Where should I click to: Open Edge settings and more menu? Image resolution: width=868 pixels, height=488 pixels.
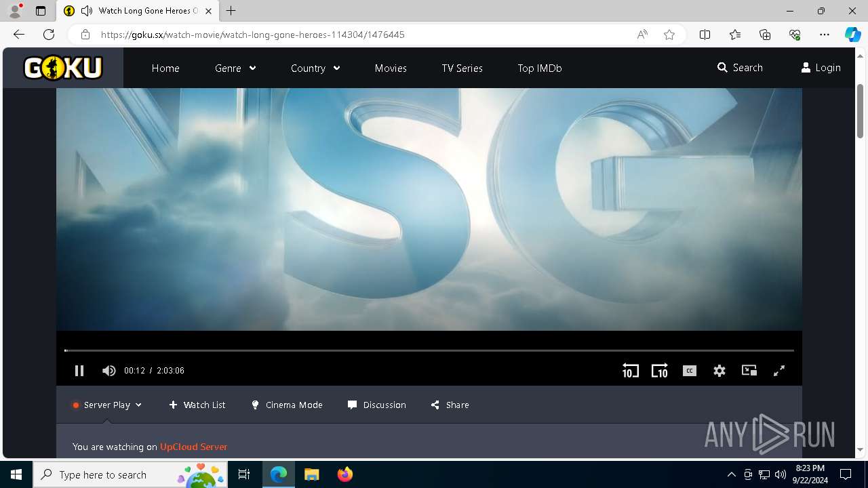coord(825,35)
